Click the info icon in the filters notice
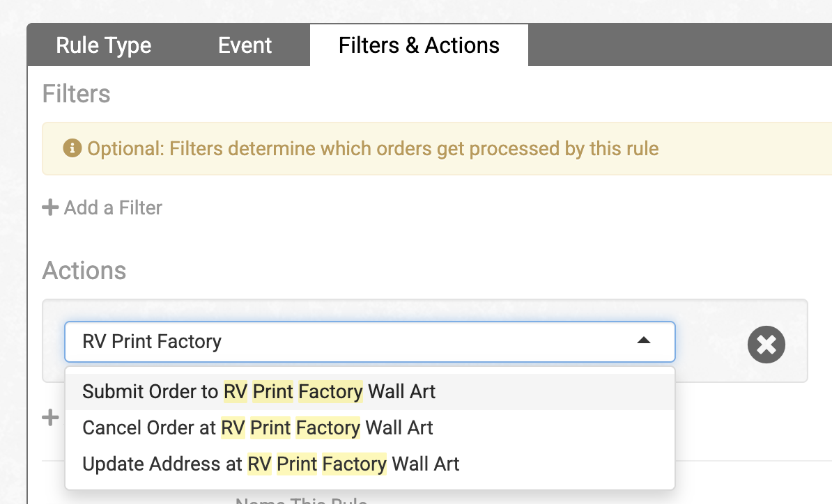 72,148
